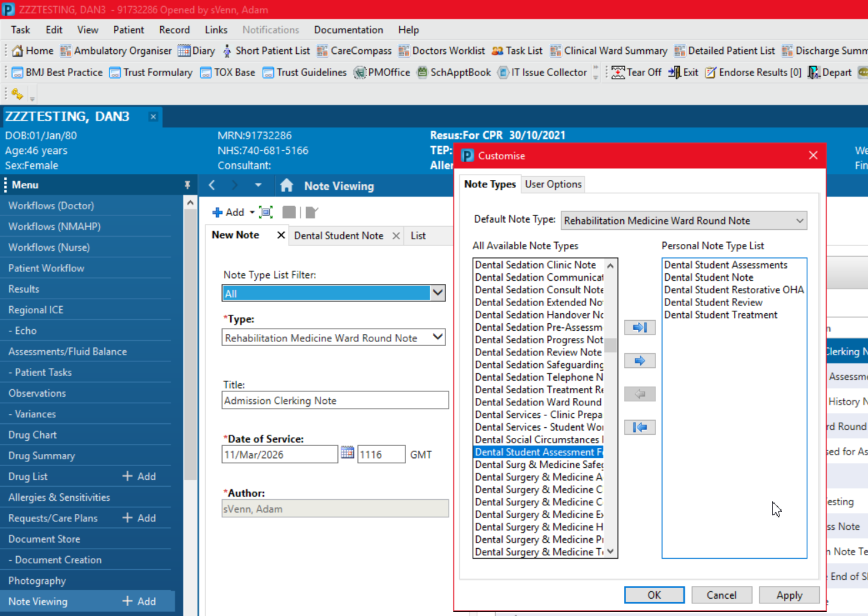The width and height of the screenshot is (868, 616).
Task: Click the add selected right arrow button
Action: 639,361
